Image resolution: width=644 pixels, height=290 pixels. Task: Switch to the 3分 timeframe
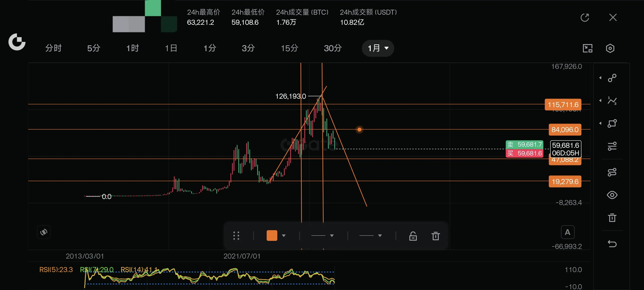pyautogui.click(x=248, y=48)
